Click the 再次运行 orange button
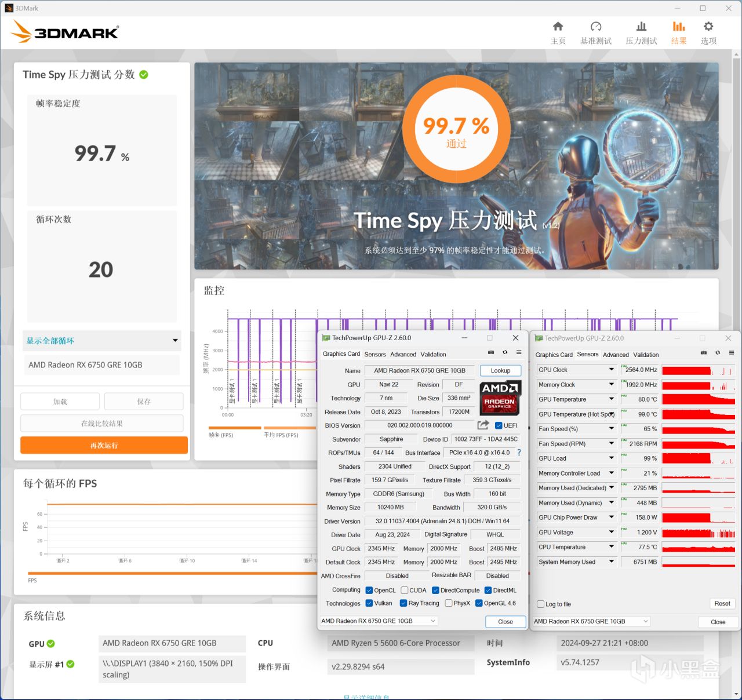The height and width of the screenshot is (700, 742). (104, 445)
